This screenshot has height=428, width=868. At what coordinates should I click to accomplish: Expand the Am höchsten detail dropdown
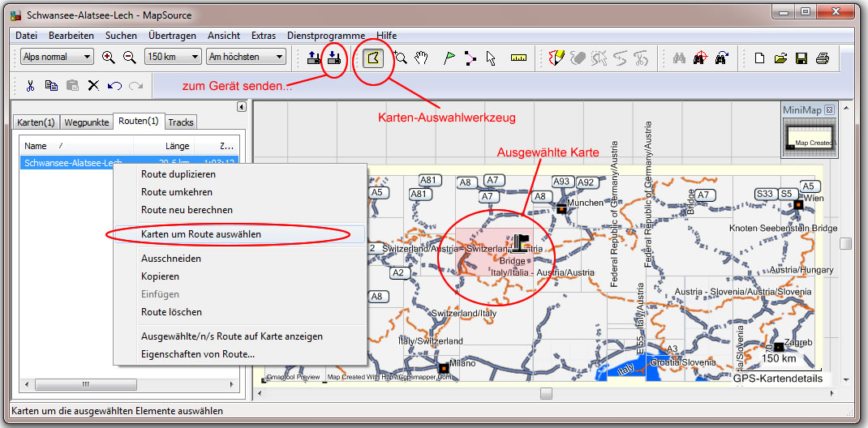[x=246, y=57]
